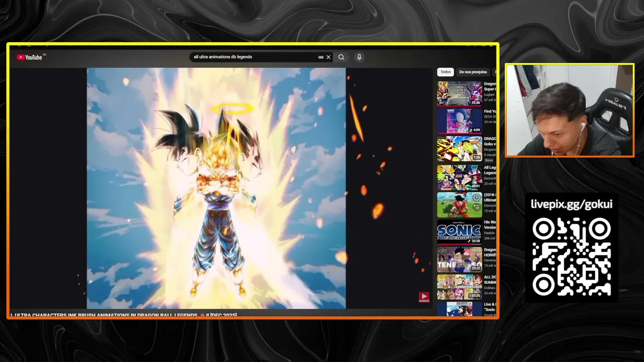
Task: Open the 33:30 Sonic the Hedgehog thumbnail
Action: [459, 232]
